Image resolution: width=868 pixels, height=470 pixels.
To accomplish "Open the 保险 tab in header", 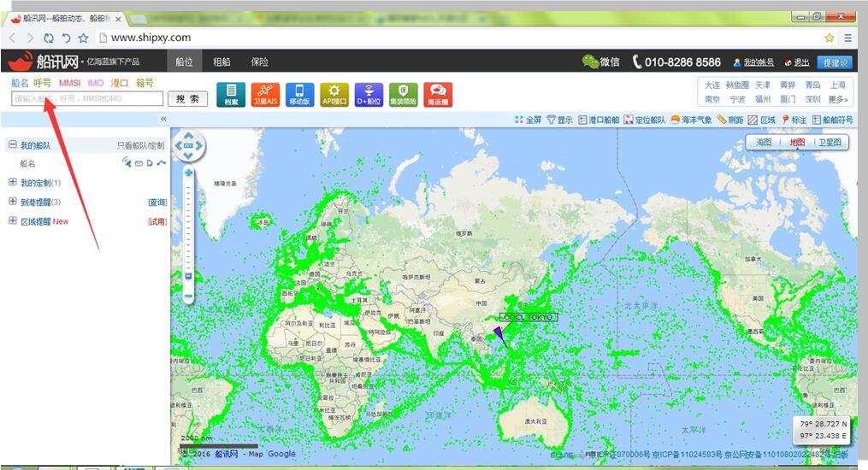I will (259, 62).
